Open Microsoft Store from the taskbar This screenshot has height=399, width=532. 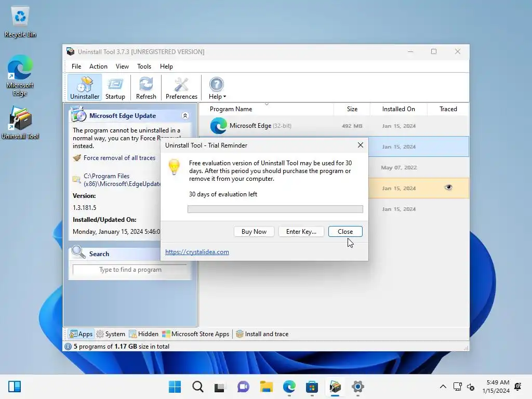point(312,387)
